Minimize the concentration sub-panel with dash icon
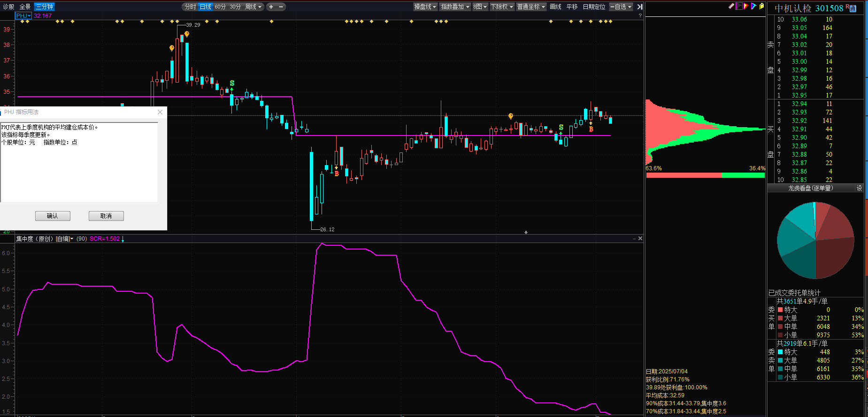 [634, 239]
